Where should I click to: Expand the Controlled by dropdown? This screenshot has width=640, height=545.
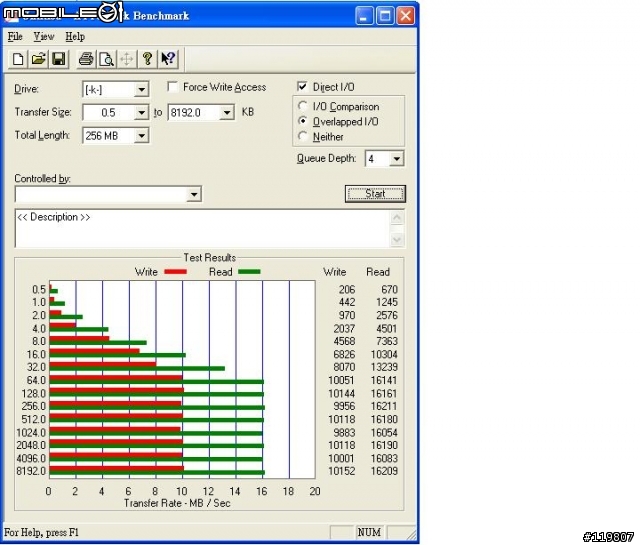click(x=194, y=194)
